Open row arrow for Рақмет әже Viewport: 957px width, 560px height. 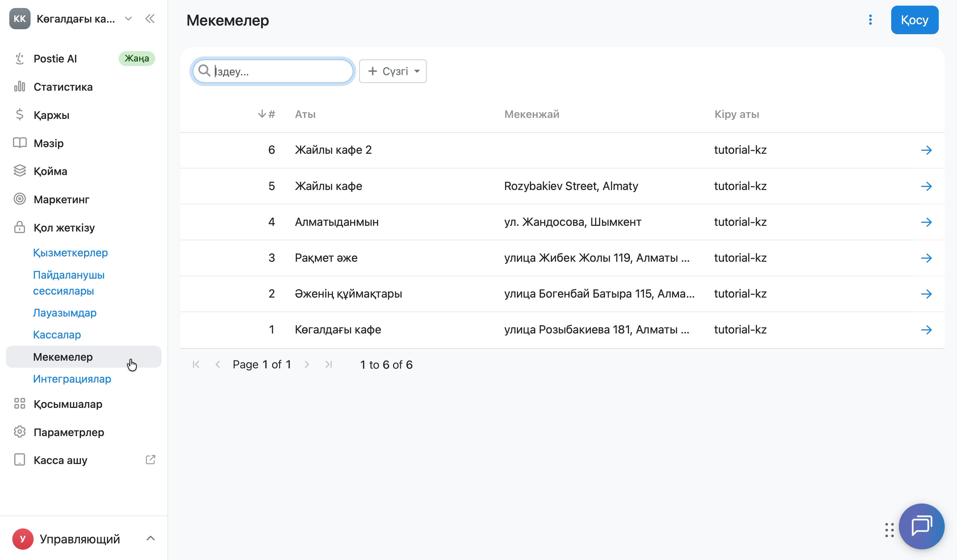[x=926, y=258]
